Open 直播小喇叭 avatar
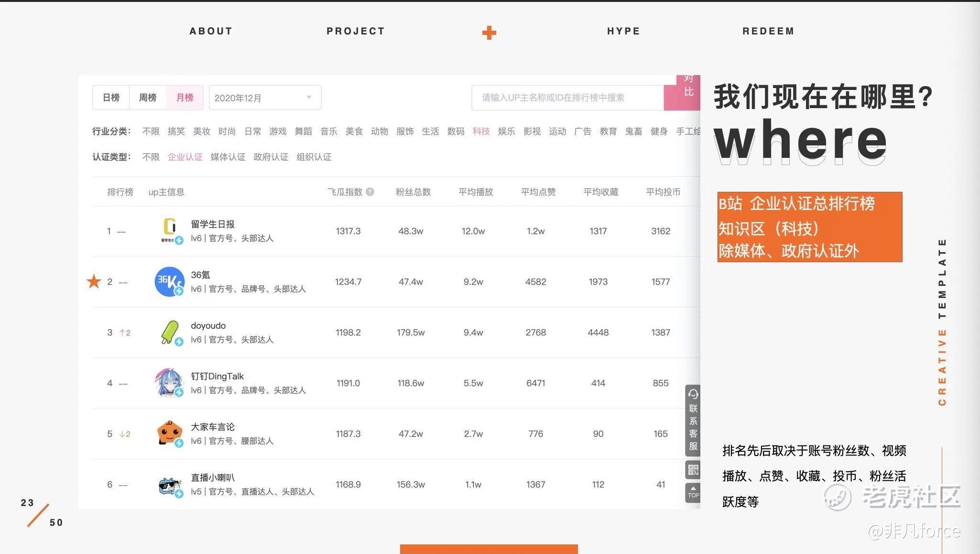Viewport: 980px width, 554px height. point(170,486)
